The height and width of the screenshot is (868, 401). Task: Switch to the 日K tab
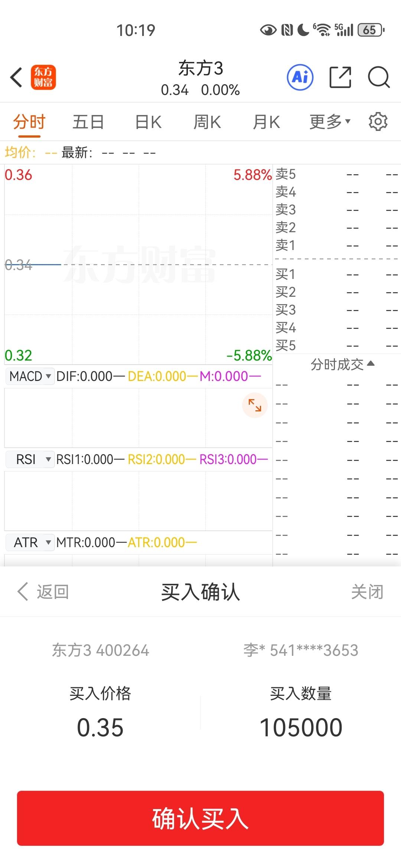[x=148, y=122]
